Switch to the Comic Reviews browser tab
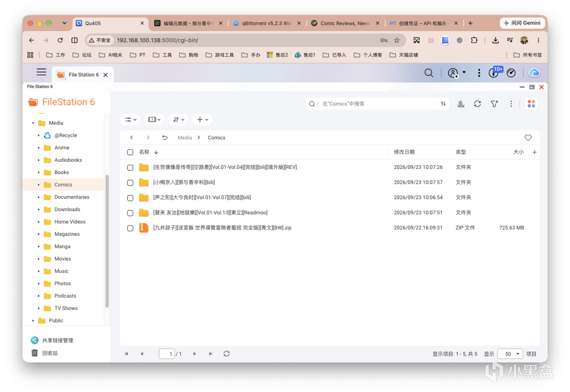The image size is (570, 392). tap(345, 23)
